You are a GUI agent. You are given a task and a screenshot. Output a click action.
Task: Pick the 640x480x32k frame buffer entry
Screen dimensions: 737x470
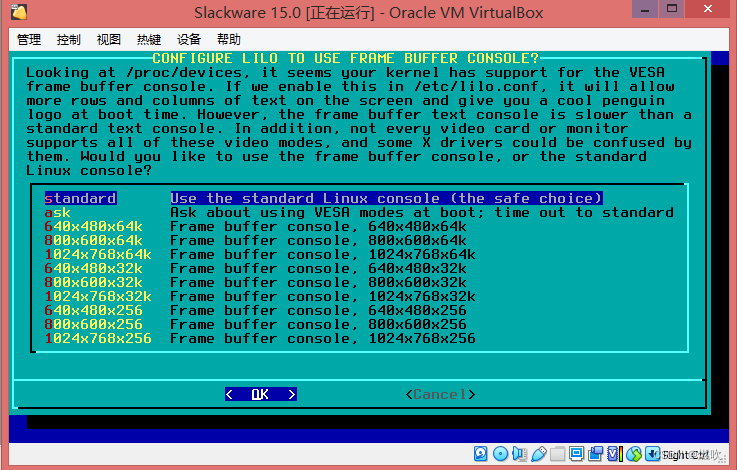(255, 269)
